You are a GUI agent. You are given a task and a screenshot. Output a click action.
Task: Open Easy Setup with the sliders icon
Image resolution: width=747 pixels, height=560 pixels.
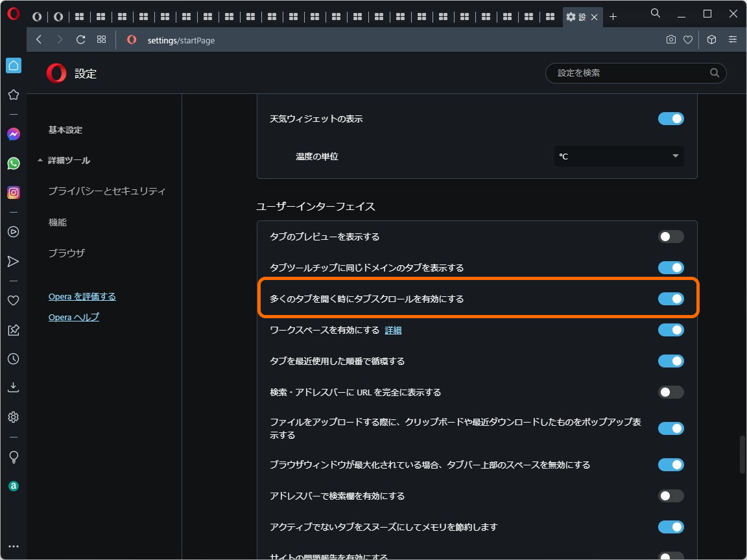click(733, 40)
